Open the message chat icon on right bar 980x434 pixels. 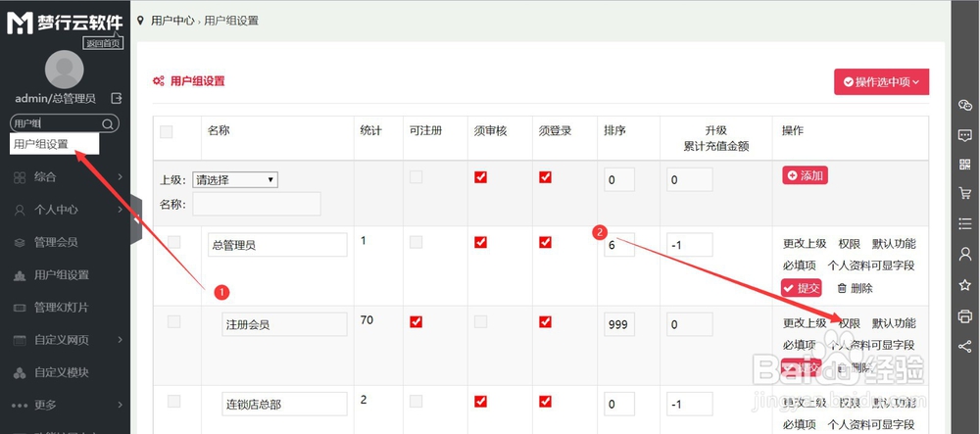point(965,134)
